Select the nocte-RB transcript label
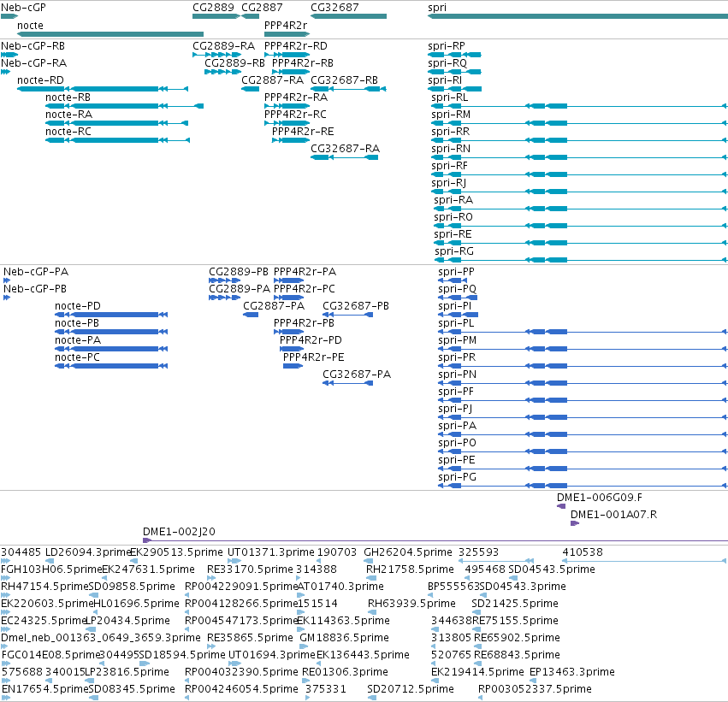The image size is (728, 702). point(68,97)
